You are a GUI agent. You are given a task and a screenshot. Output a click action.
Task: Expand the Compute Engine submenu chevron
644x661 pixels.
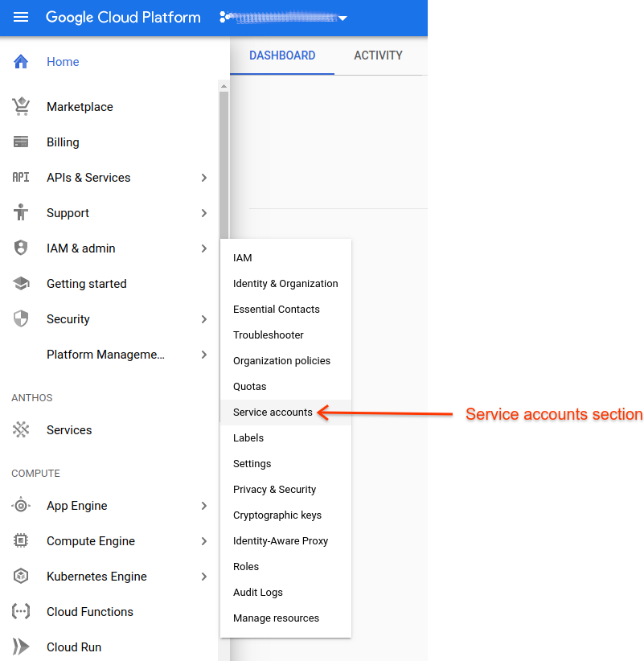click(204, 541)
